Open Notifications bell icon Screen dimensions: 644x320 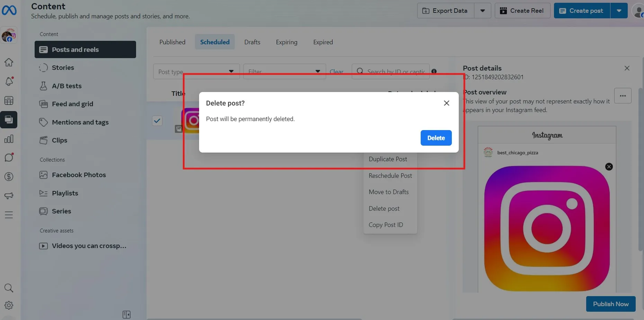(9, 81)
